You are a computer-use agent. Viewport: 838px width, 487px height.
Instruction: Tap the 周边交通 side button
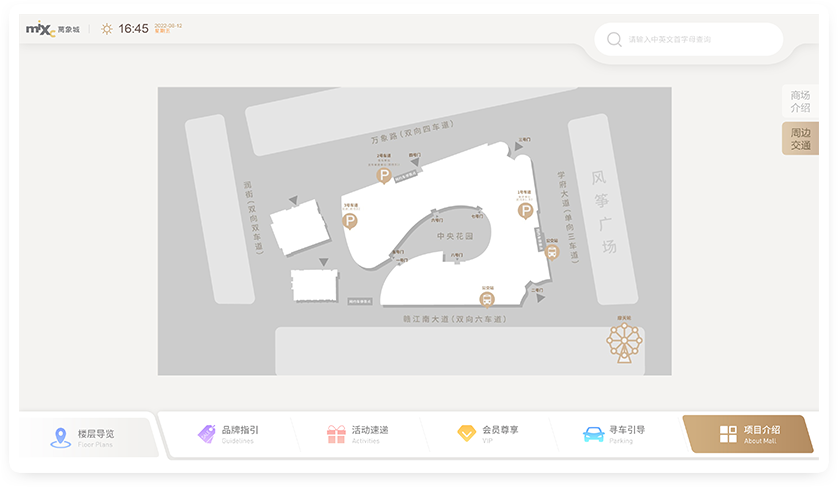800,139
